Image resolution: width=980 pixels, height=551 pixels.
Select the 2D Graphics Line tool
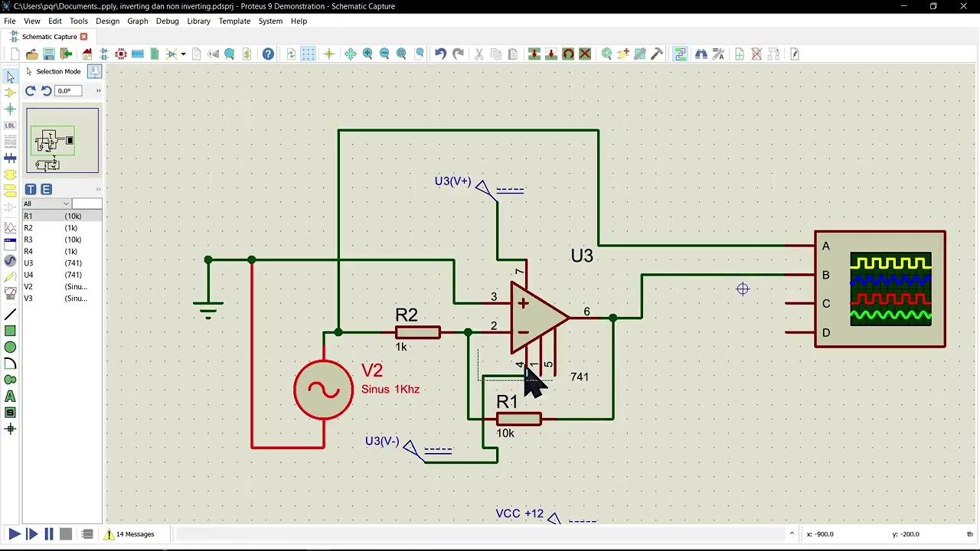[x=10, y=315]
